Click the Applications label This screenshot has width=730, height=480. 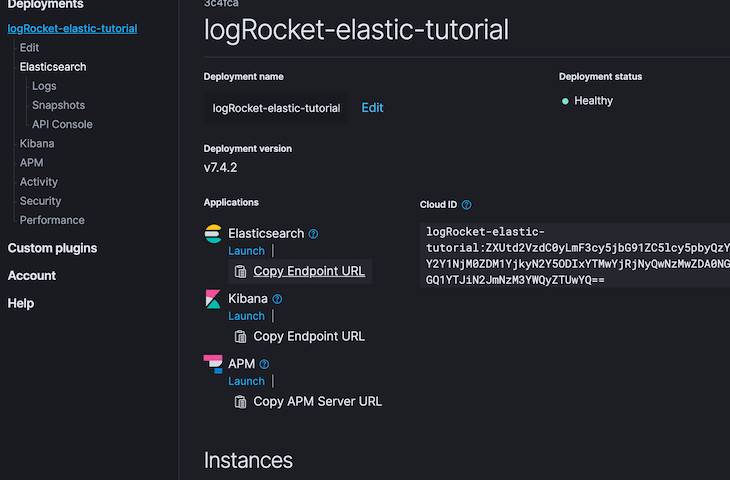click(231, 203)
